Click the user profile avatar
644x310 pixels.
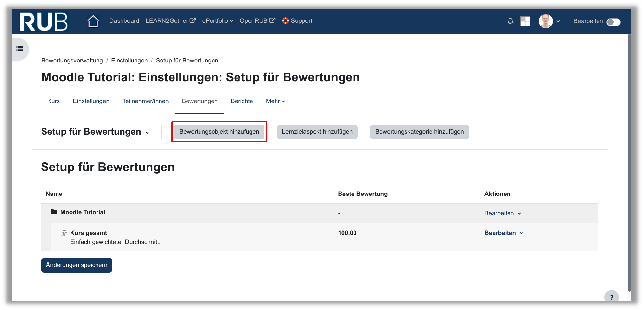(546, 21)
